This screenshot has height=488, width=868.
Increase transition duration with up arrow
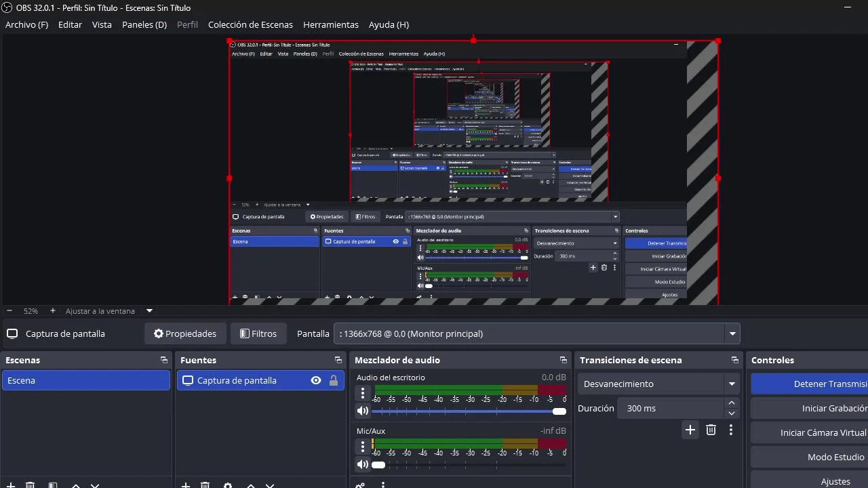click(x=732, y=403)
